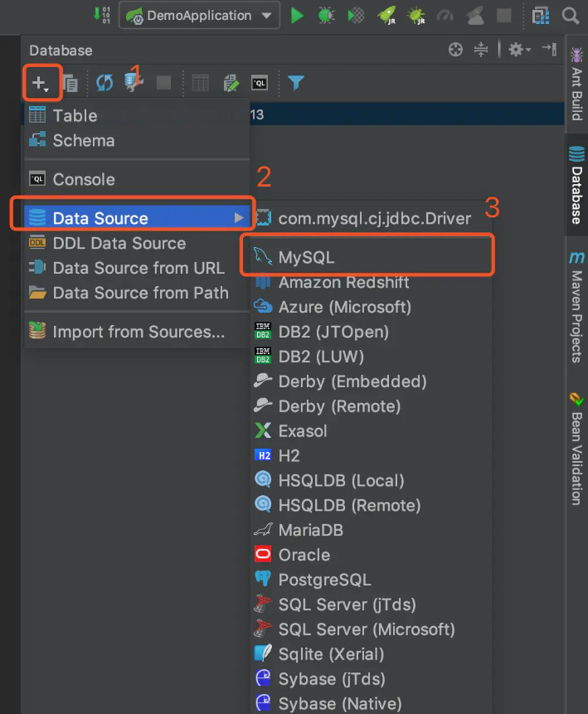588x714 pixels.
Task: Open Project Structure icon in main toolbar
Action: pyautogui.click(x=541, y=16)
